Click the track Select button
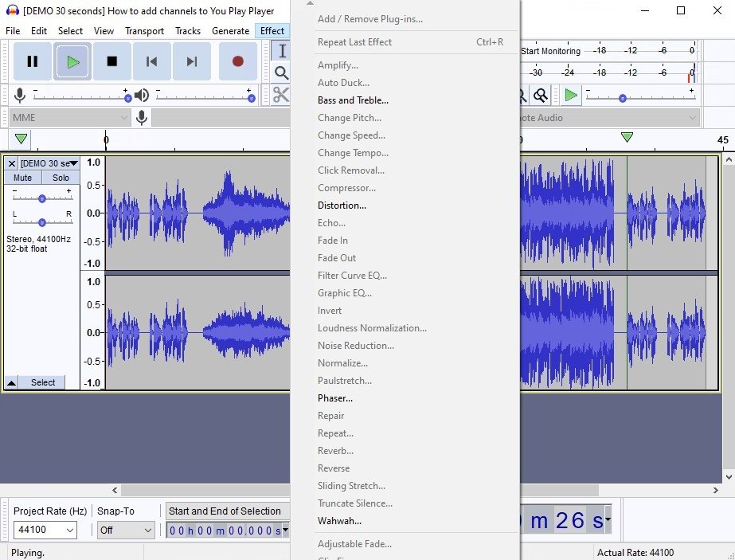Screen dimensions: 735x560 coord(43,382)
